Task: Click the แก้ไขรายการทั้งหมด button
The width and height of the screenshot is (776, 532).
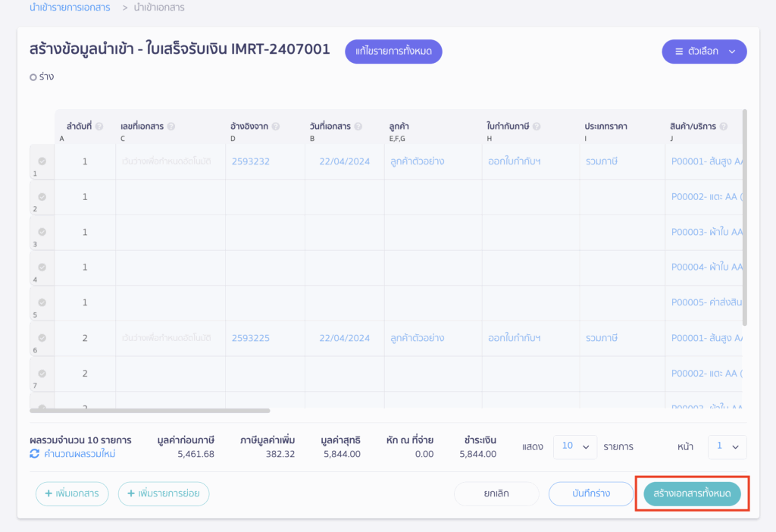Action: (393, 52)
